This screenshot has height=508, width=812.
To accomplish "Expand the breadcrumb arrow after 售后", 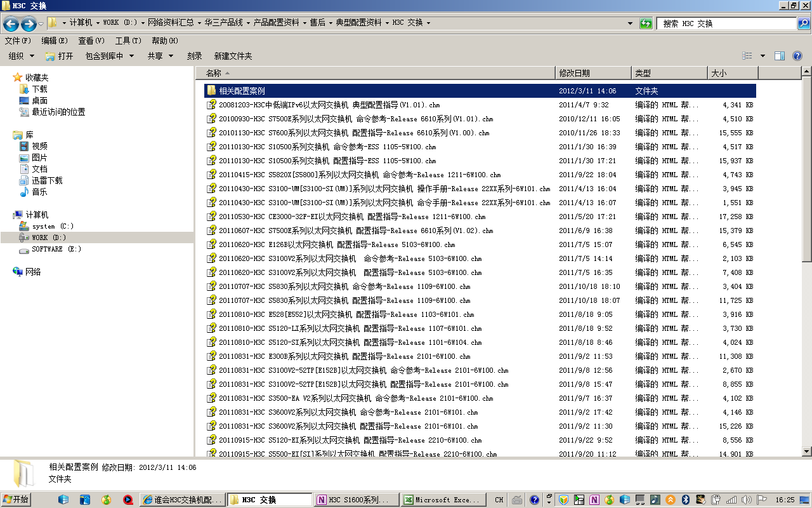I will [x=331, y=23].
